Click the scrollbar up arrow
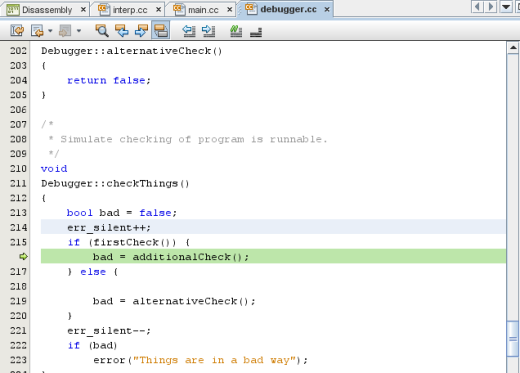520x373 pixels. 513,48
